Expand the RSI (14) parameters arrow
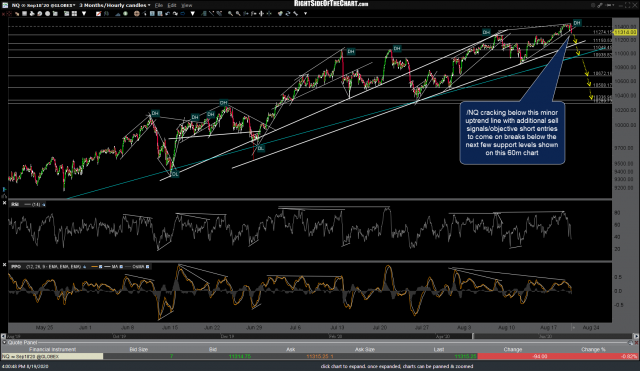The height and width of the screenshot is (371, 640). point(44,204)
